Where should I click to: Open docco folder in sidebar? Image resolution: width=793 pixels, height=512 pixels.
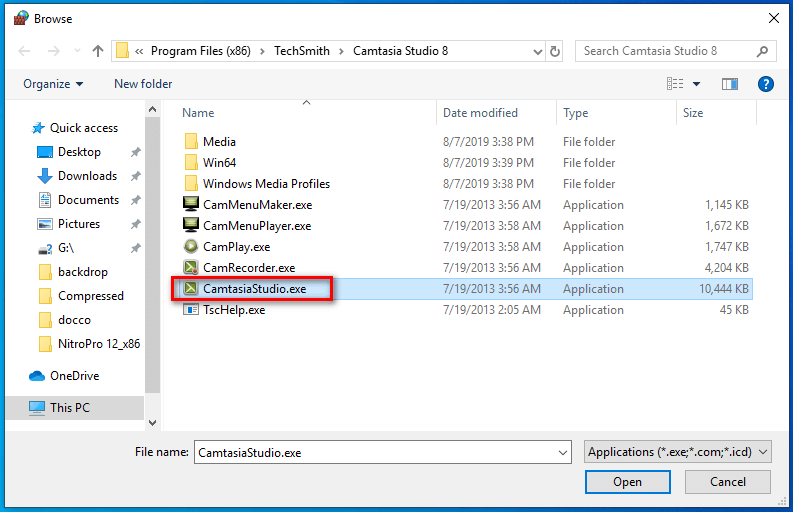coord(74,320)
